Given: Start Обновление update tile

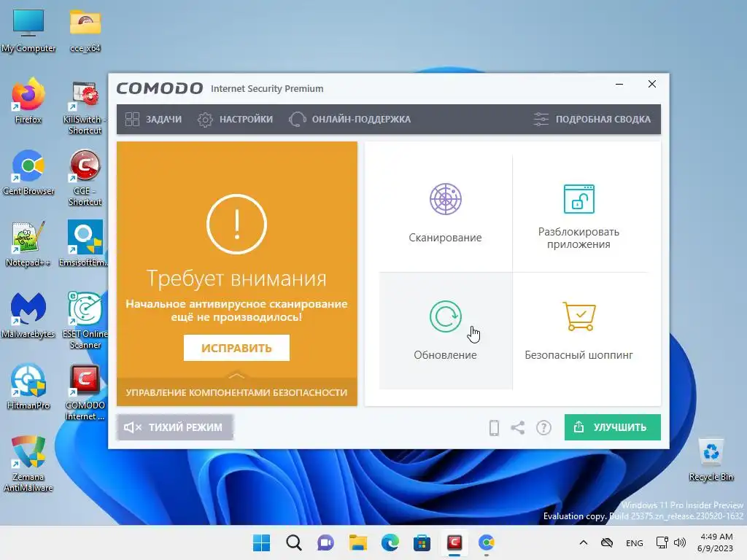Looking at the screenshot, I should [446, 330].
